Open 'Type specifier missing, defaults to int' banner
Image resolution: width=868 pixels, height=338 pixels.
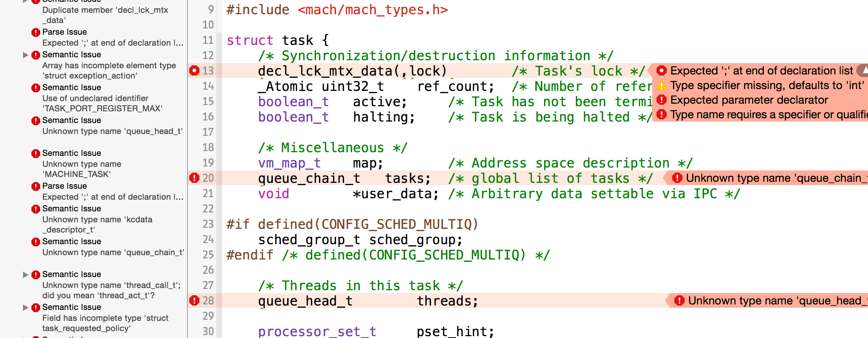(x=767, y=85)
